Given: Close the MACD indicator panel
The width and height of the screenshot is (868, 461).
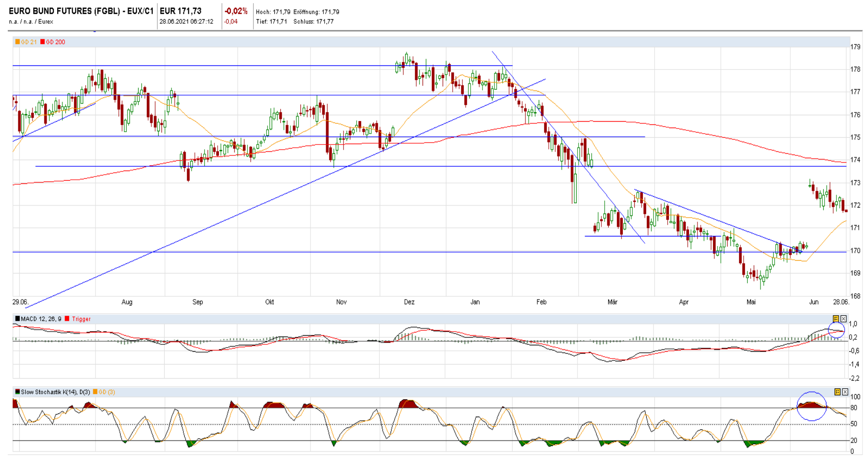Looking at the screenshot, I should click(x=843, y=319).
